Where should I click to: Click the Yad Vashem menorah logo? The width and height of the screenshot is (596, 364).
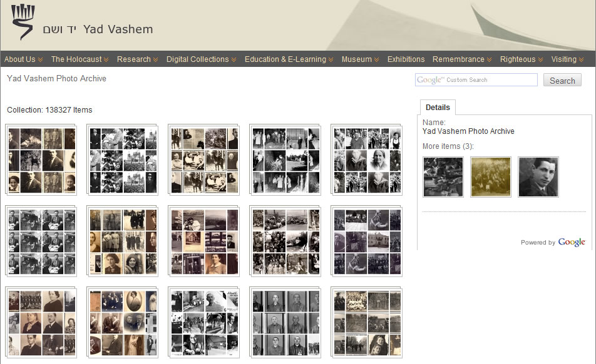pyautogui.click(x=23, y=22)
